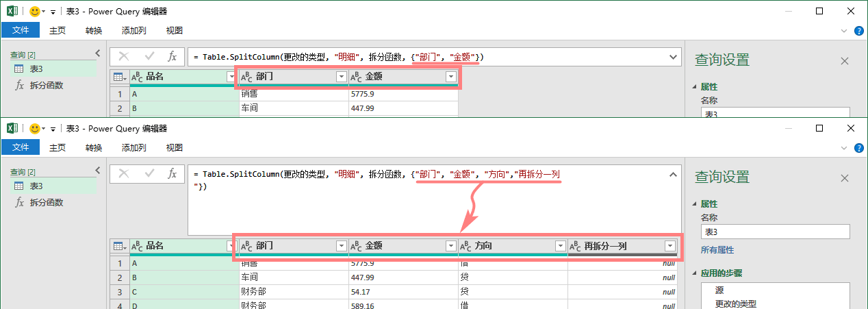This screenshot has width=868, height=309.
Task: Click formula text in lower window
Action: [377, 180]
